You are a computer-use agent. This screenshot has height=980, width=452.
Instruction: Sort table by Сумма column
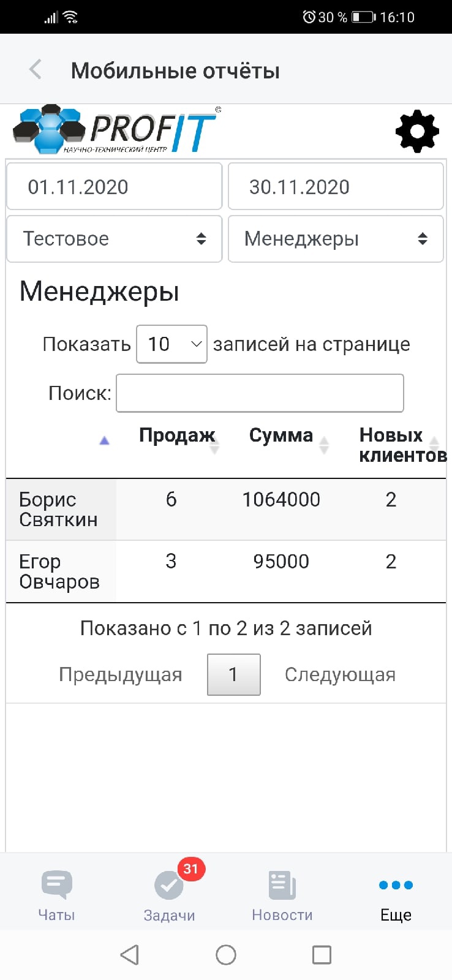tap(282, 436)
